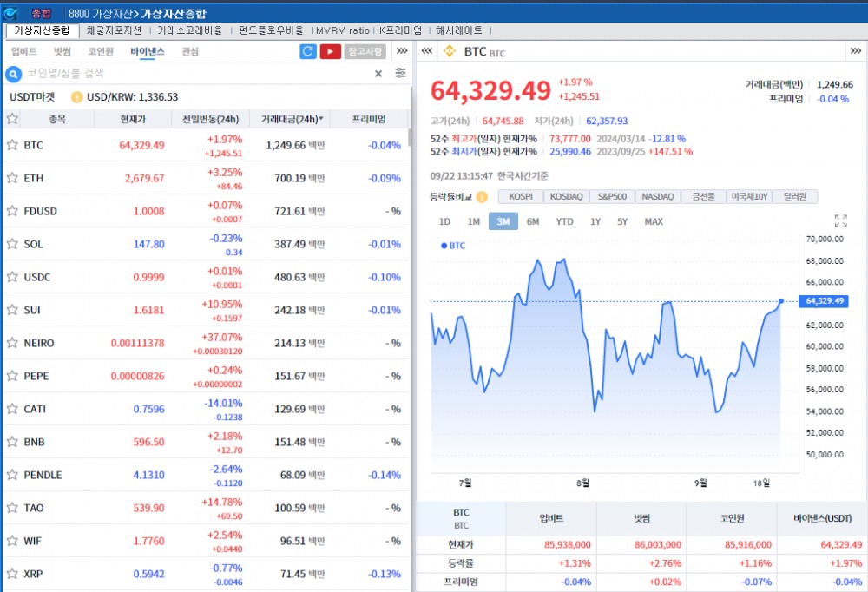This screenshot has width=868, height=592.
Task: Collapse the chart panel with the << chevron
Action: [x=426, y=51]
